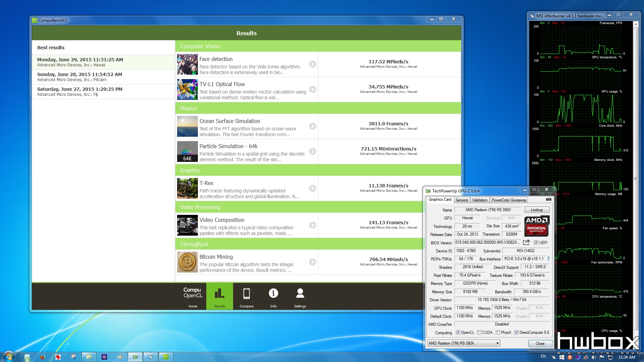The height and width of the screenshot is (362, 644).
Task: Select Sunday June 28 Pitcairn result
Action: pos(103,77)
